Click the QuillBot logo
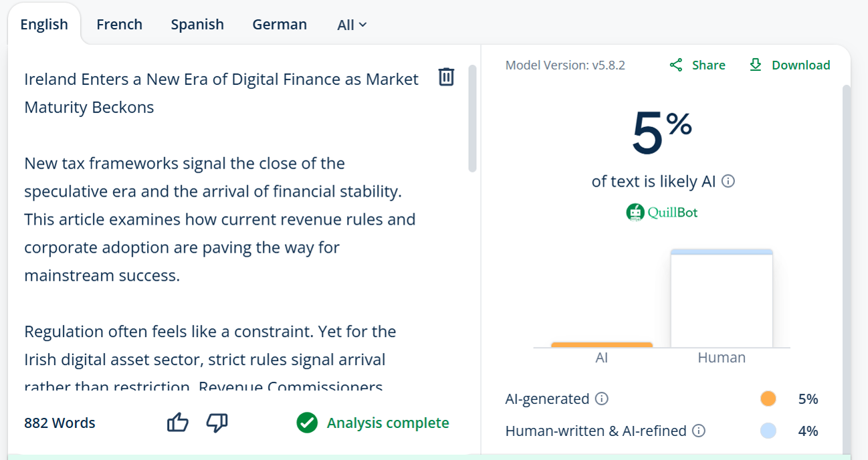This screenshot has height=460, width=868. 661,213
